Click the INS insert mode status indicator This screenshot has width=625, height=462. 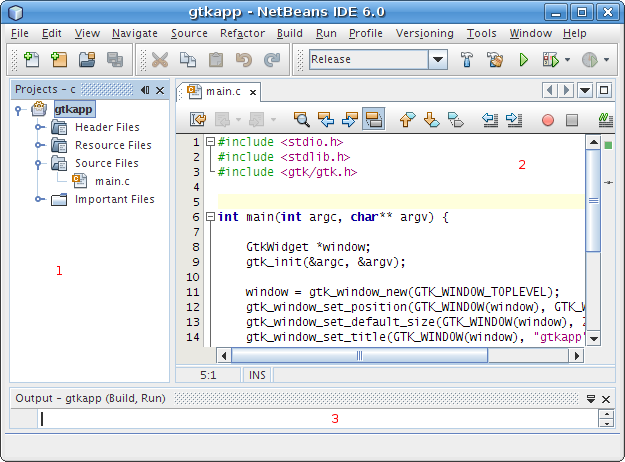pyautogui.click(x=257, y=375)
